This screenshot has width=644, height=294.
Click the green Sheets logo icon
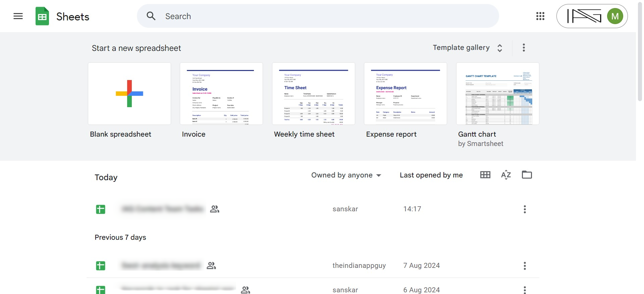[42, 16]
